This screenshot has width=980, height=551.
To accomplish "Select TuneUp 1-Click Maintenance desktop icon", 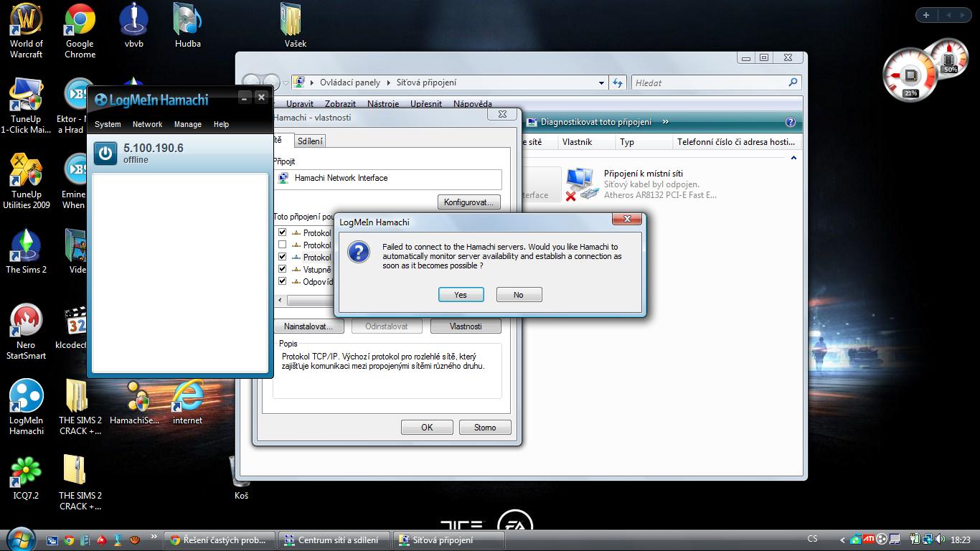I will tap(26, 106).
